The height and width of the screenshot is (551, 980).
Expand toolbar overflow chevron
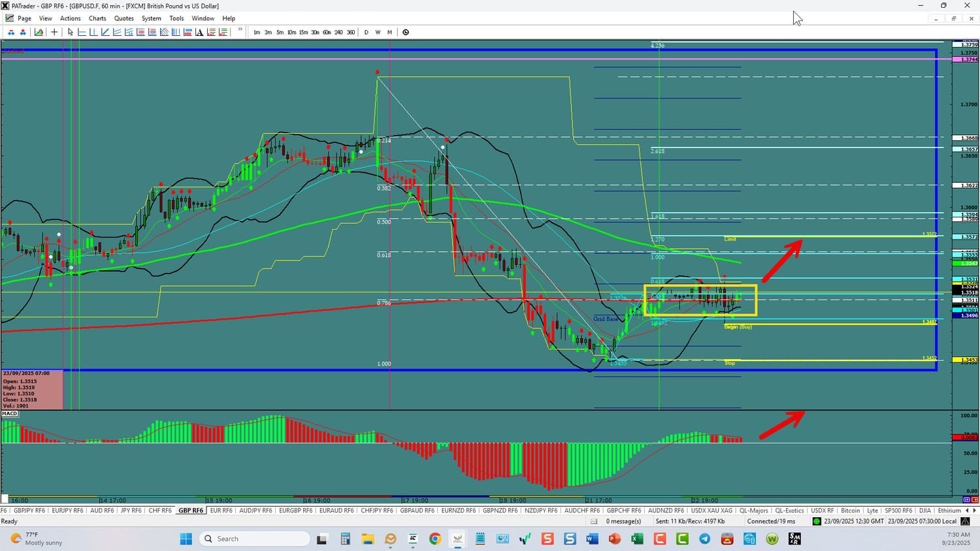240,29
